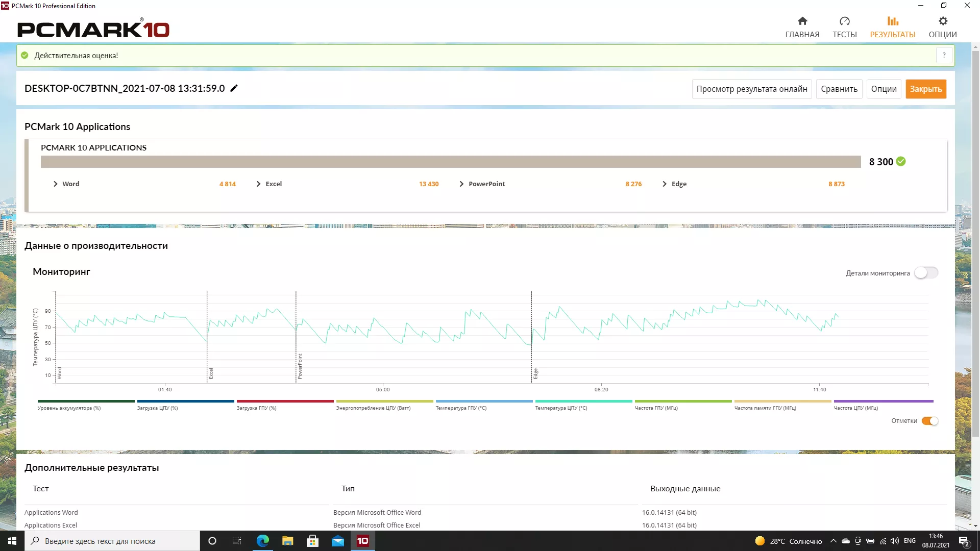Open Task View on the taskbar
Image resolution: width=980 pixels, height=551 pixels.
[x=237, y=541]
